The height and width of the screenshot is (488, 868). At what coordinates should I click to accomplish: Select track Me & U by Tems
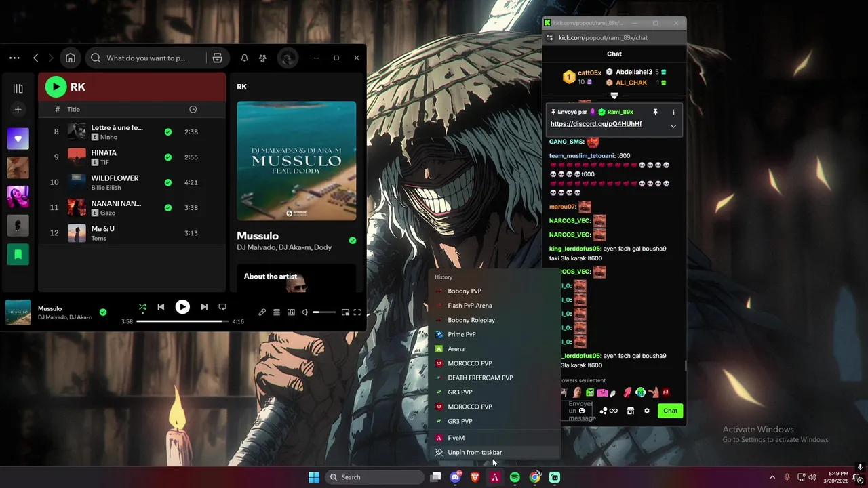(x=132, y=233)
